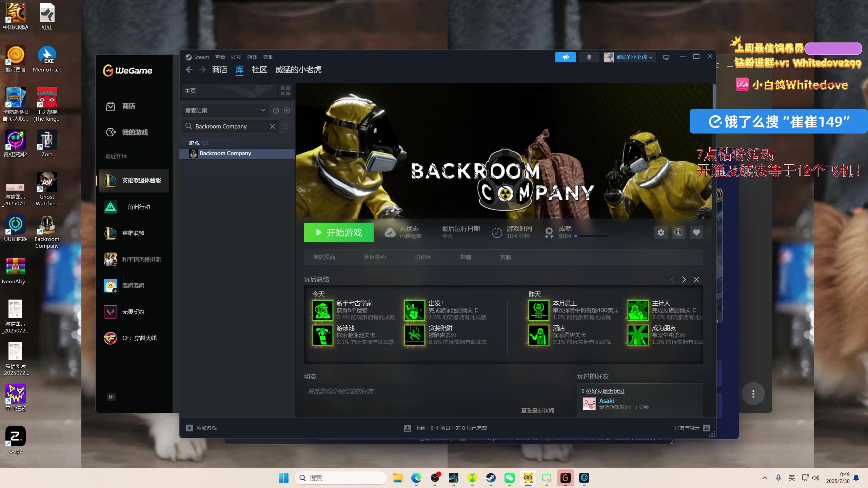Open the 指南 link
The height and width of the screenshot is (488, 868).
(466, 257)
